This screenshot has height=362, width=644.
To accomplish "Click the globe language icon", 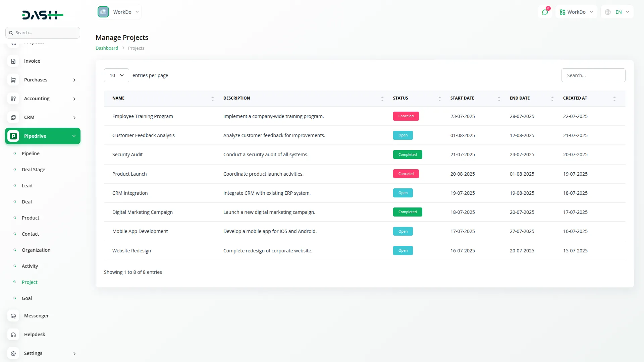I will tap(607, 12).
